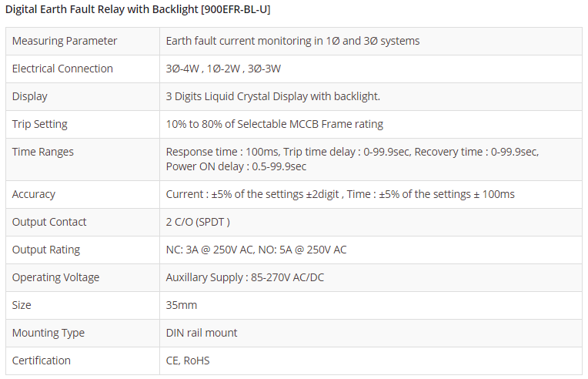Screen dimensions: 588x379
Task: Click the Auxillary Supply 85-270V AC/DC text
Action: 245,277
